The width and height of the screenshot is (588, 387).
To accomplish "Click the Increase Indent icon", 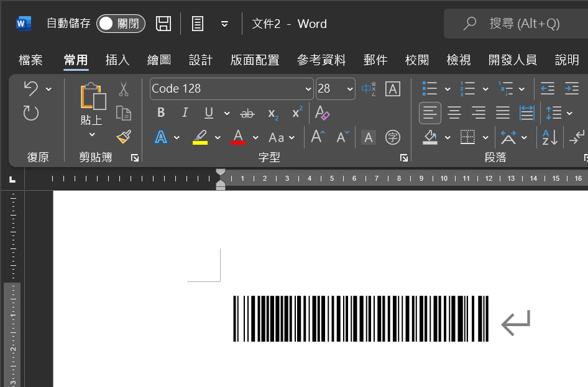I will [571, 89].
